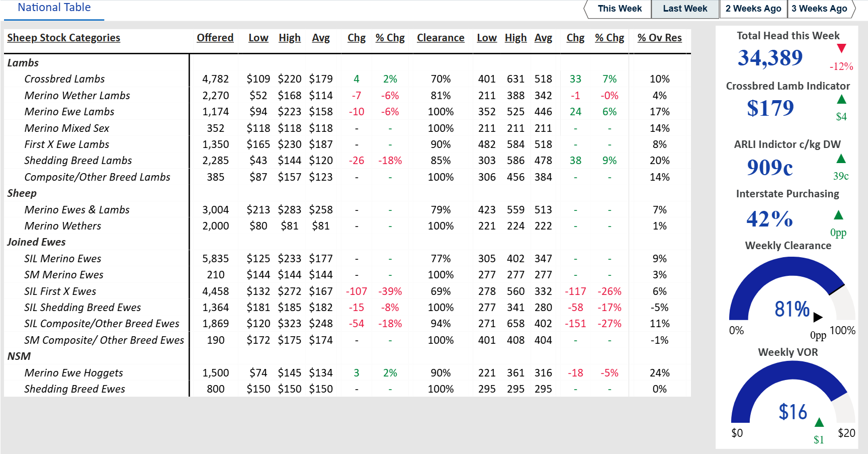The width and height of the screenshot is (868, 454).
Task: Click the Offered column header
Action: (x=215, y=38)
